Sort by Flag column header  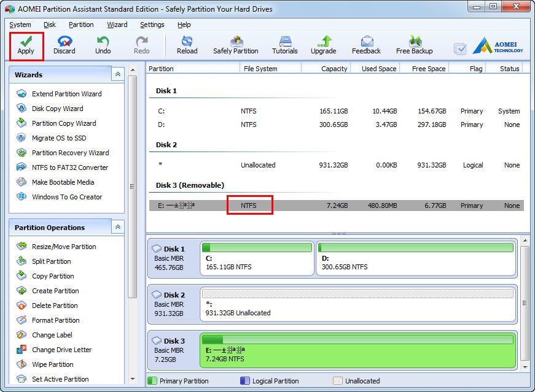(467, 69)
